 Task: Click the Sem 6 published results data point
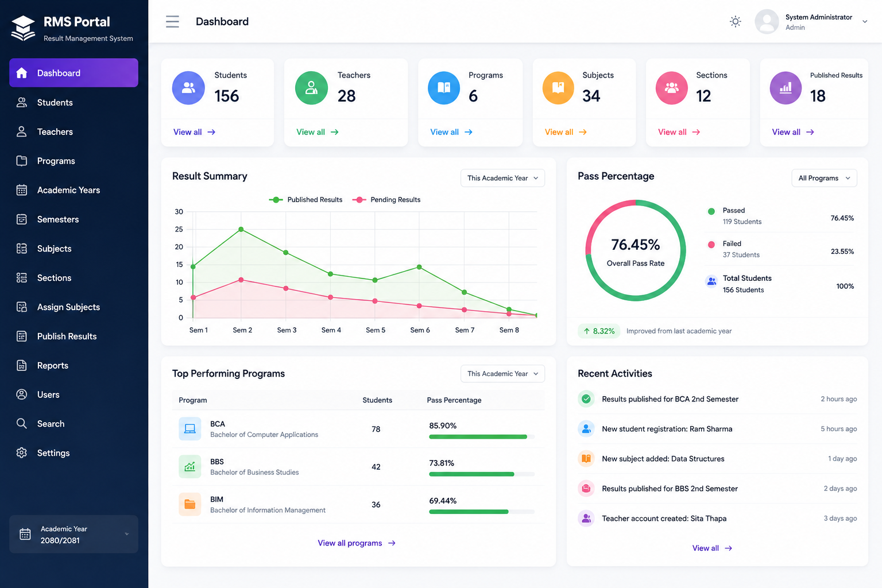(419, 267)
